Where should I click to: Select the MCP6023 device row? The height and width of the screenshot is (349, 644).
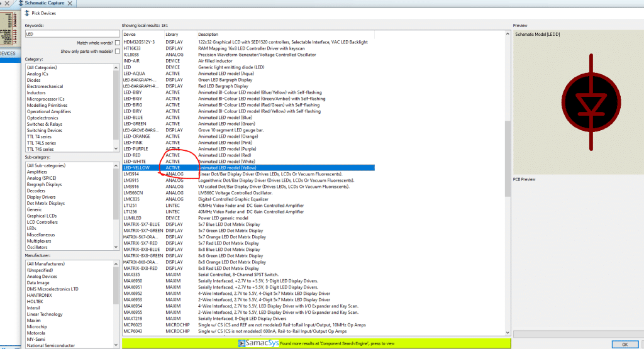point(248,324)
